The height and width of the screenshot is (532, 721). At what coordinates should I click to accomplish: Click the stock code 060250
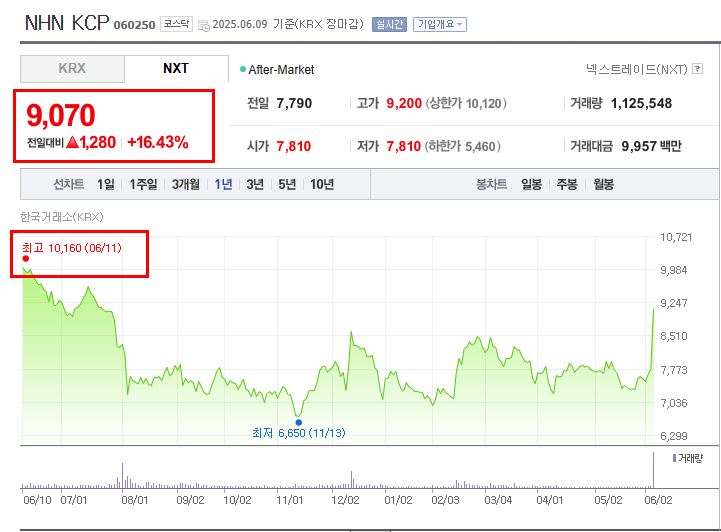click(x=134, y=25)
